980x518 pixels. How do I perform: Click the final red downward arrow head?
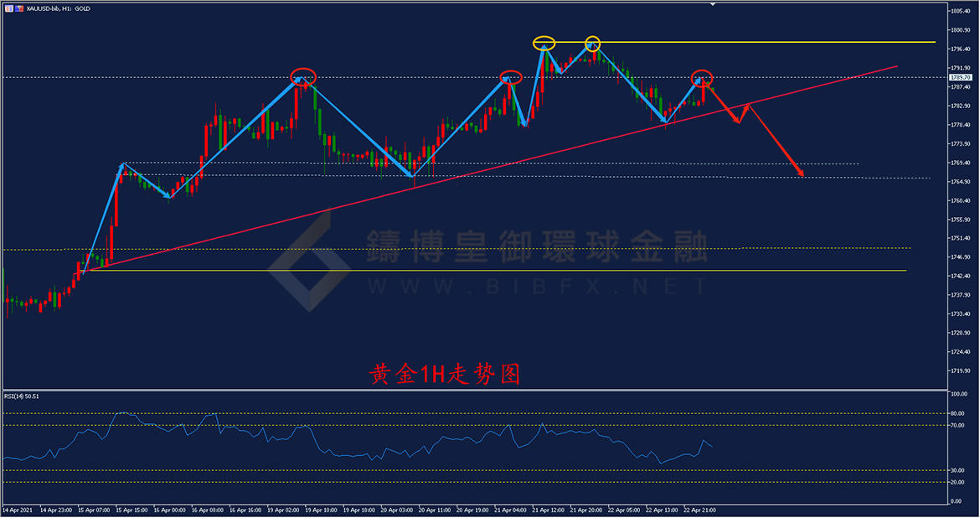tap(801, 174)
